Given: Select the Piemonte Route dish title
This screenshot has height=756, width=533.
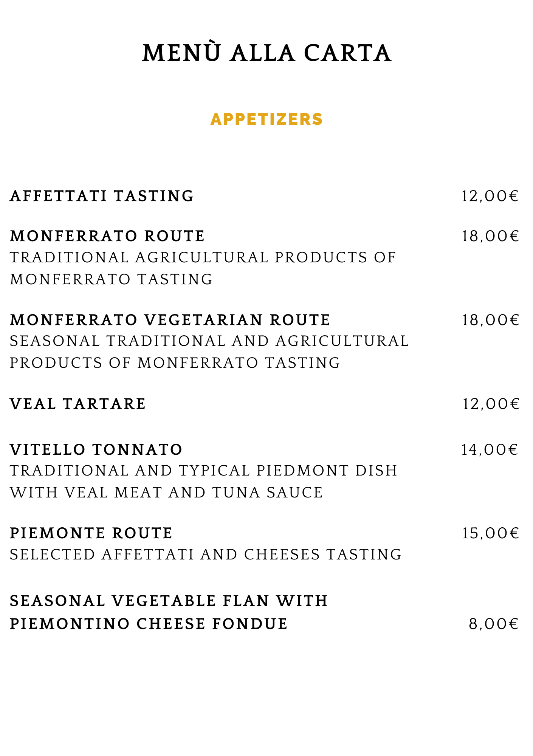Looking at the screenshot, I should coord(91,533).
